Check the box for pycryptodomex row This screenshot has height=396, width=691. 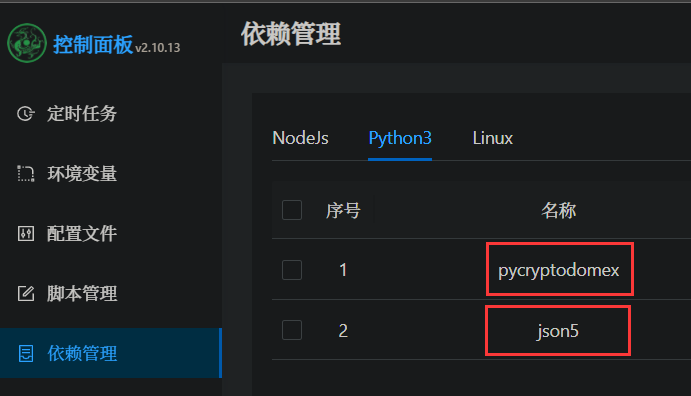[292, 270]
